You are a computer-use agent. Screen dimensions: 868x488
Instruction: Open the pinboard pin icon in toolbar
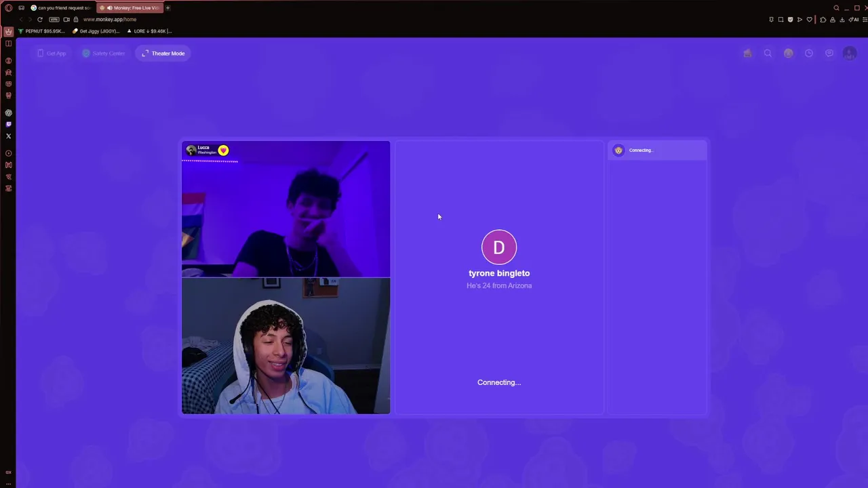[771, 20]
